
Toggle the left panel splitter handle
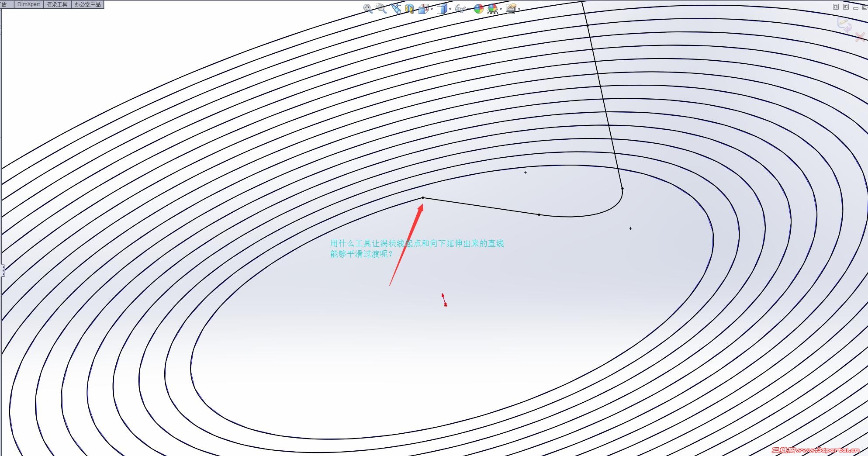(3, 270)
